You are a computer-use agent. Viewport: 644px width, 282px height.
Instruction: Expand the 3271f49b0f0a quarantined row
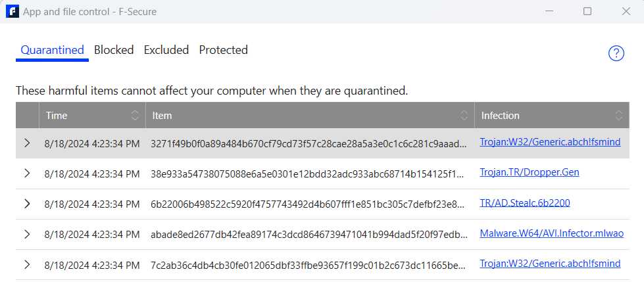click(x=27, y=143)
